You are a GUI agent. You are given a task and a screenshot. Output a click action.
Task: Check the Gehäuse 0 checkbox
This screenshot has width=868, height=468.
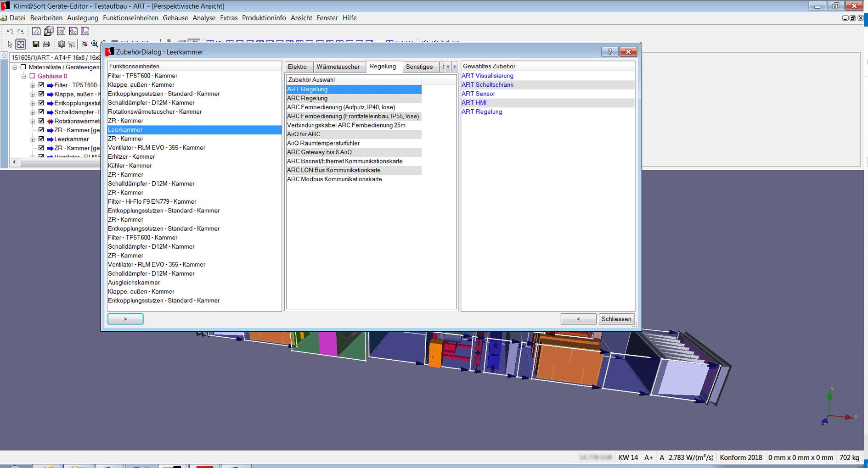(32, 76)
